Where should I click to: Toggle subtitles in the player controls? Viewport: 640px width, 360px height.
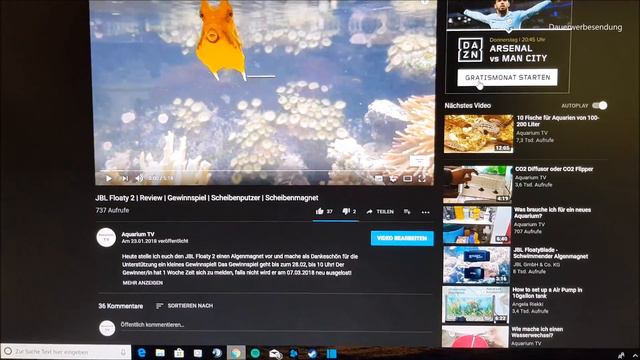click(379, 179)
